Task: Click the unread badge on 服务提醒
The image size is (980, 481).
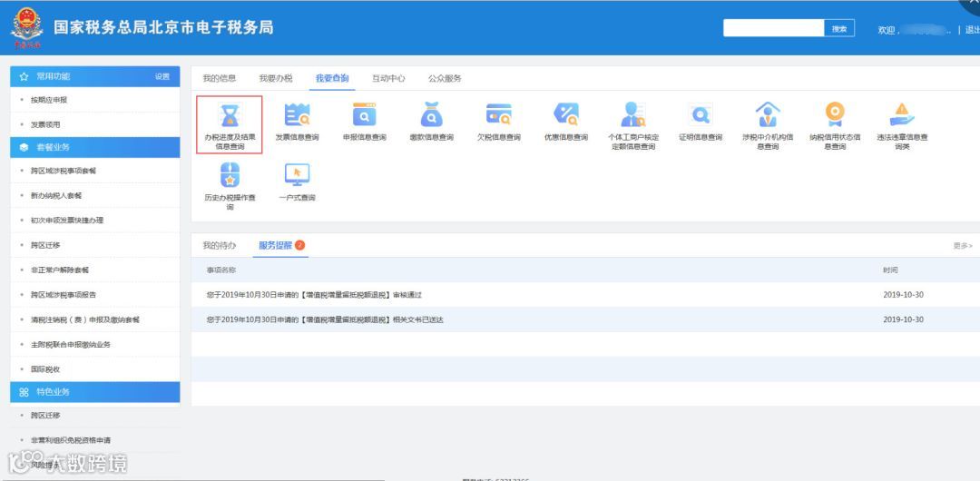Action: click(x=300, y=245)
